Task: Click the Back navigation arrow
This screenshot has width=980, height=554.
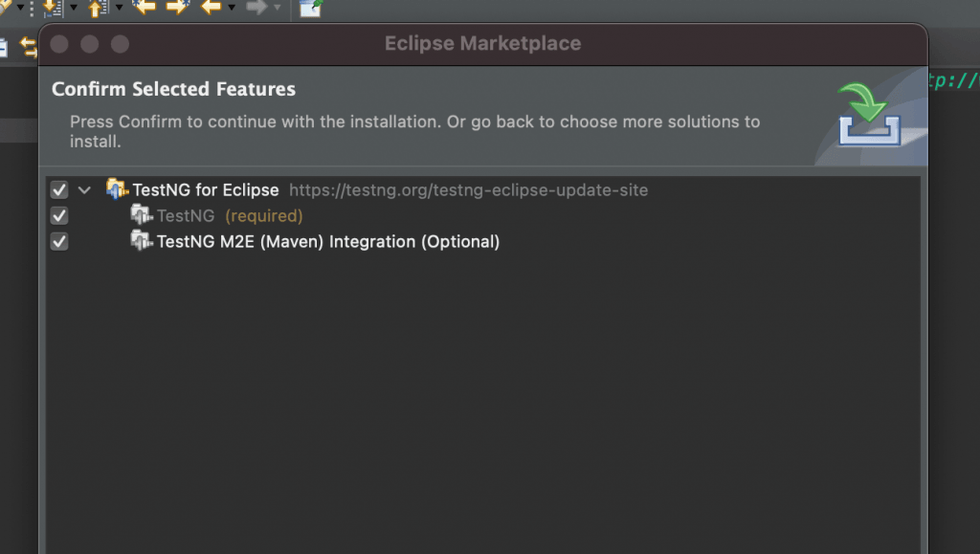Action: point(211,7)
